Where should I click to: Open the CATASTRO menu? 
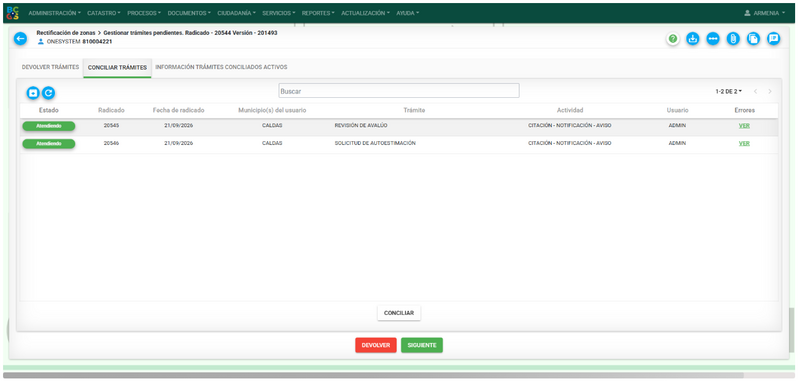pos(104,13)
